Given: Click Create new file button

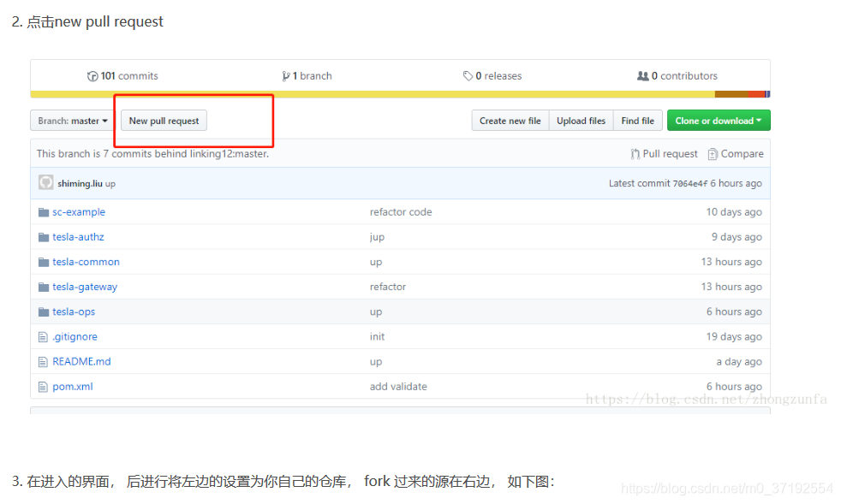Looking at the screenshot, I should point(510,121).
